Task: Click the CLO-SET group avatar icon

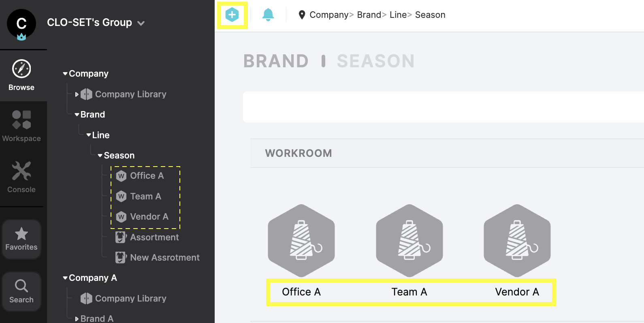Action: [21, 24]
